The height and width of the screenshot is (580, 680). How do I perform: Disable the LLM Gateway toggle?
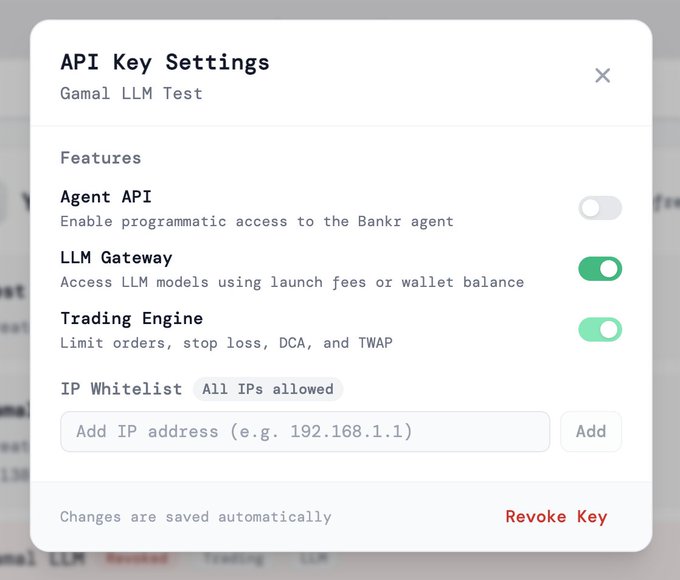(x=600, y=269)
